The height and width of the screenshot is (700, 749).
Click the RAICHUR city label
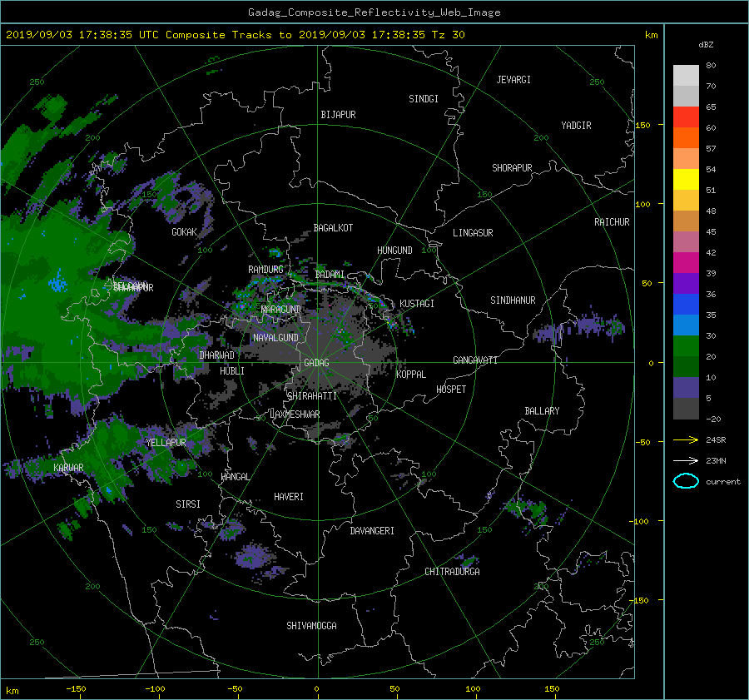(x=612, y=222)
